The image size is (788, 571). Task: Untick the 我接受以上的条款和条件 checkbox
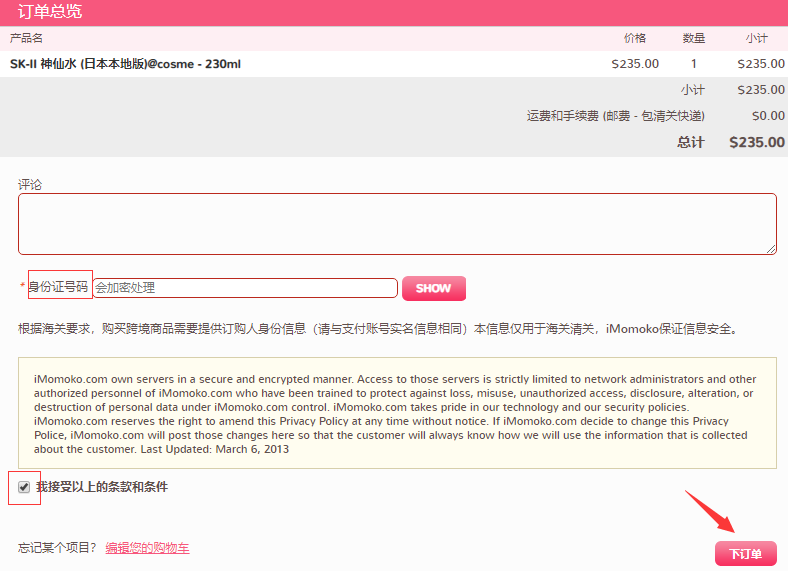(24, 487)
